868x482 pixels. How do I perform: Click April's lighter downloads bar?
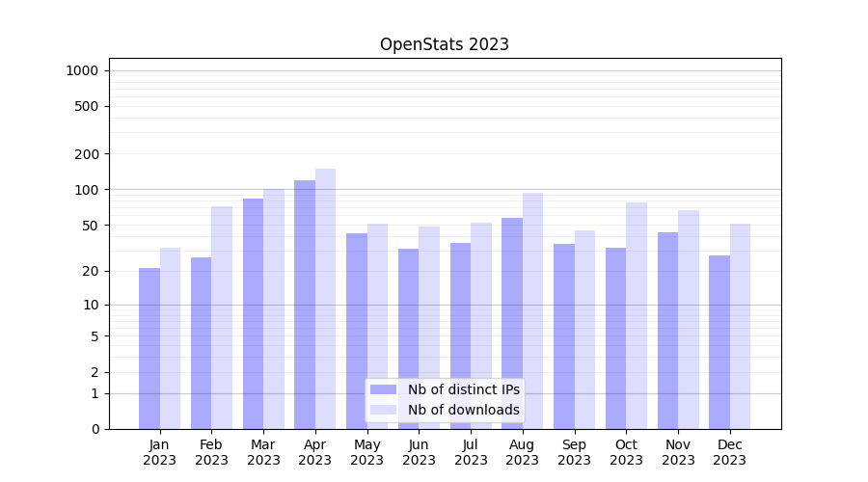(x=325, y=299)
